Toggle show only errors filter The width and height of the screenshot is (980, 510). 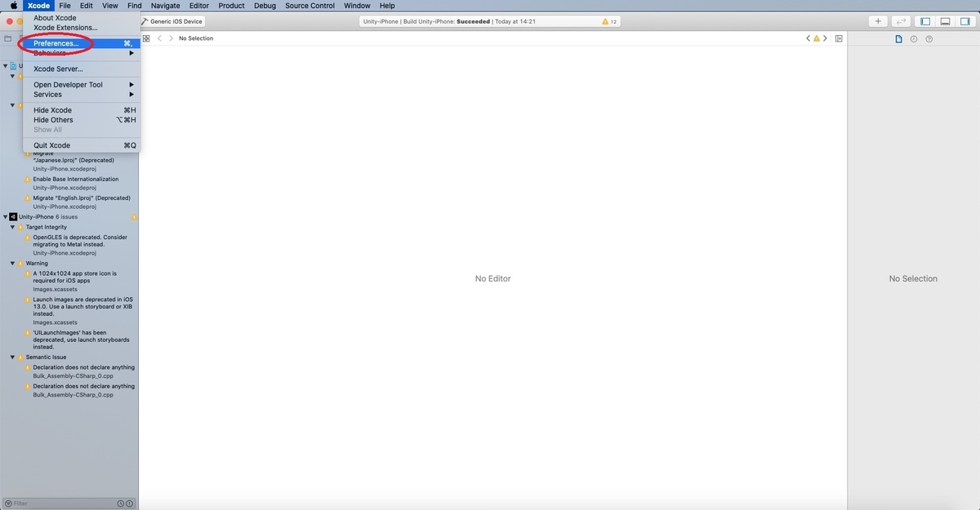(130, 503)
